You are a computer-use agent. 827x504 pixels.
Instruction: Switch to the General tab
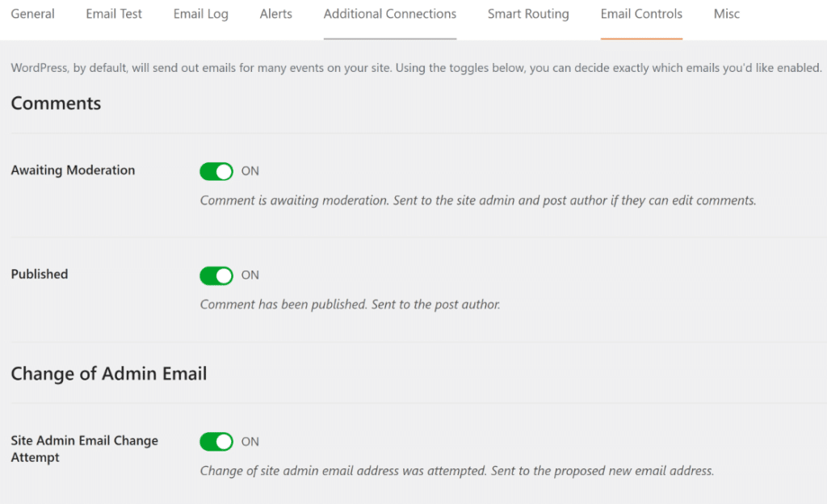click(32, 14)
